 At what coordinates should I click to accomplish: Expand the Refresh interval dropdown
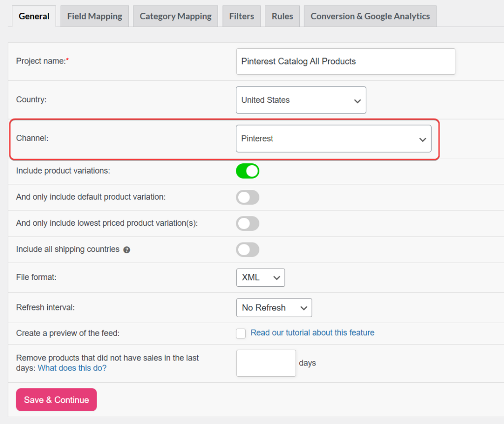[274, 307]
